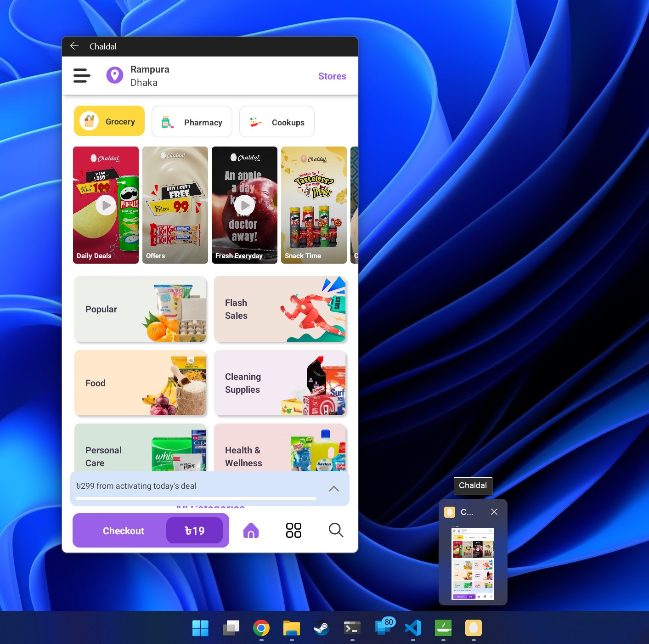Open the Snack Time story card
The height and width of the screenshot is (644, 649).
coord(314,205)
